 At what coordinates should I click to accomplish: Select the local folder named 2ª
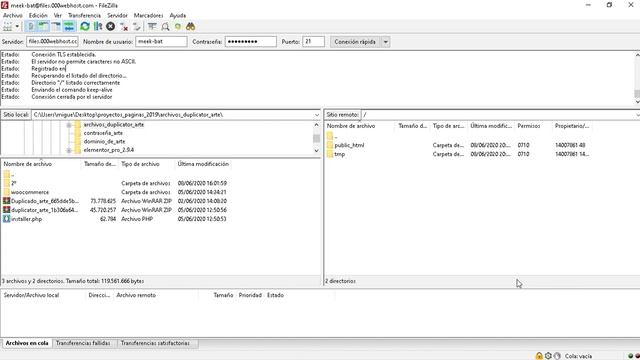click(x=13, y=183)
